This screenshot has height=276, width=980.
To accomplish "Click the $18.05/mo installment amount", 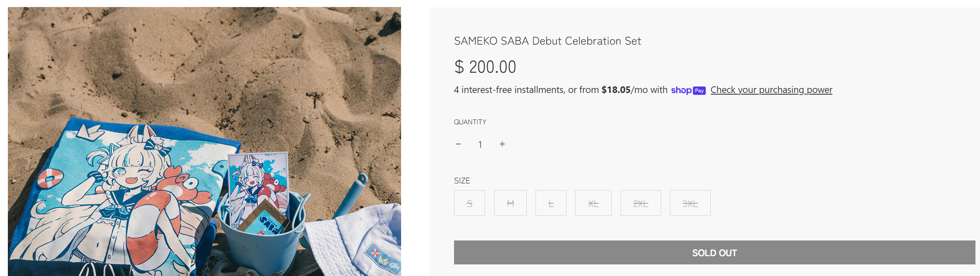I will tap(616, 90).
